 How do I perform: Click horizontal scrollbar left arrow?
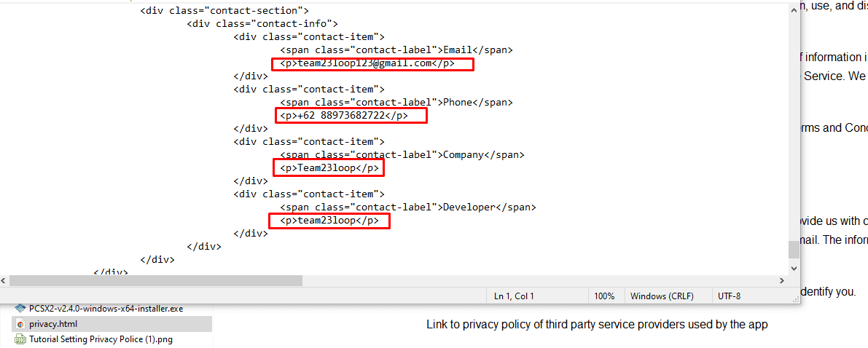[x=4, y=280]
